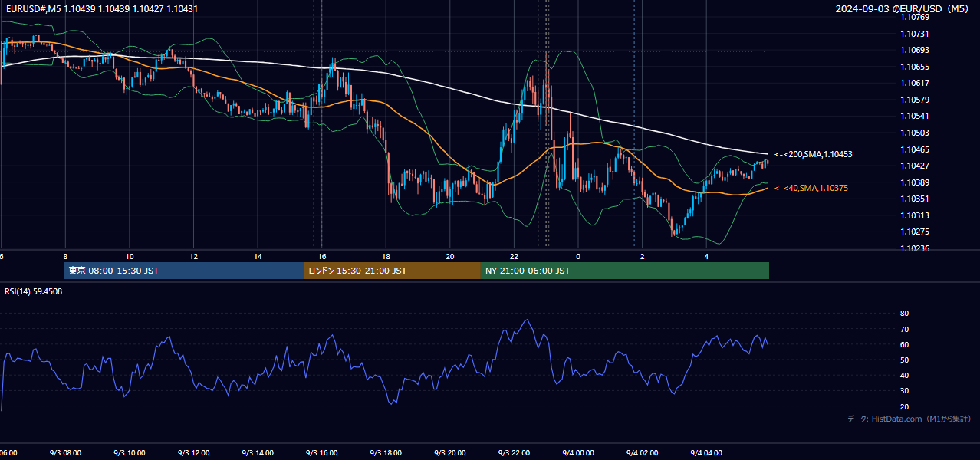The width and height of the screenshot is (980, 460).
Task: Click the 40 SMA 1.10375 label
Action: tap(811, 188)
